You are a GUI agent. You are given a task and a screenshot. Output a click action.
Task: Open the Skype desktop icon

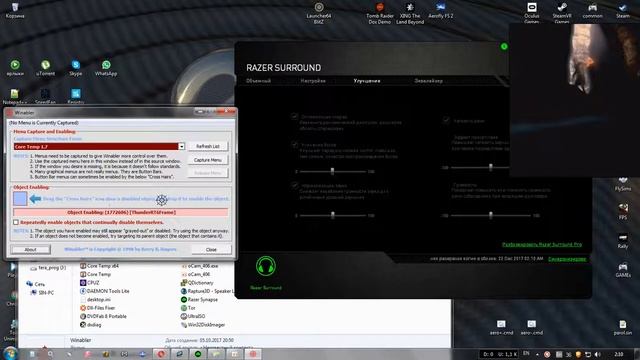pos(76,68)
